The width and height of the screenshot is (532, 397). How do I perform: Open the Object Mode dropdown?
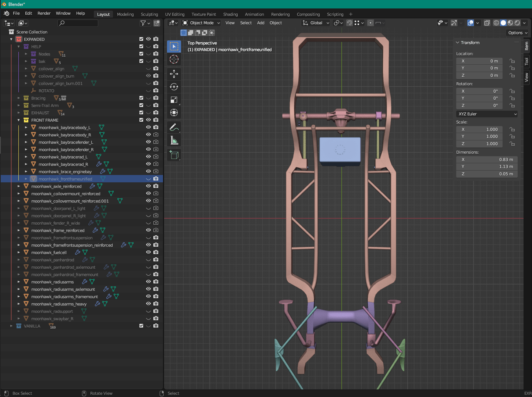point(202,23)
